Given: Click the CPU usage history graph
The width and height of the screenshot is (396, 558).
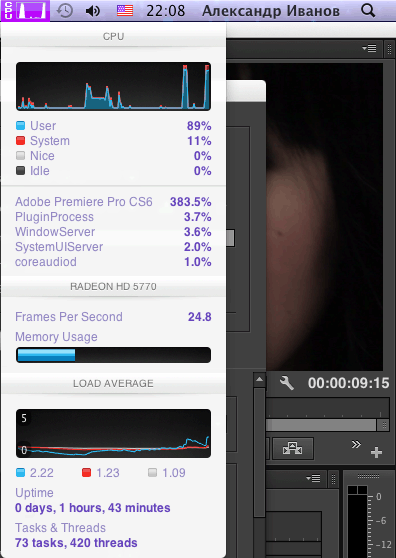Looking at the screenshot, I should 113,86.
